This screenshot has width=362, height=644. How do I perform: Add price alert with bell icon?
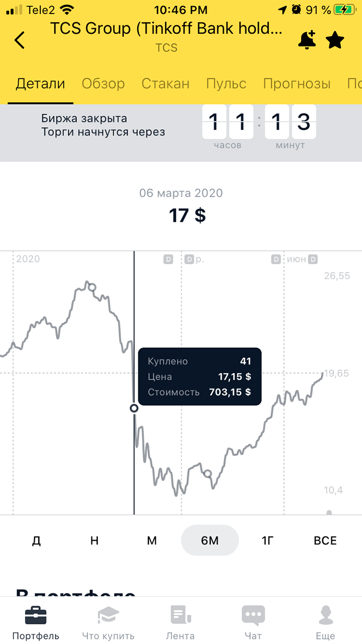[x=307, y=40]
